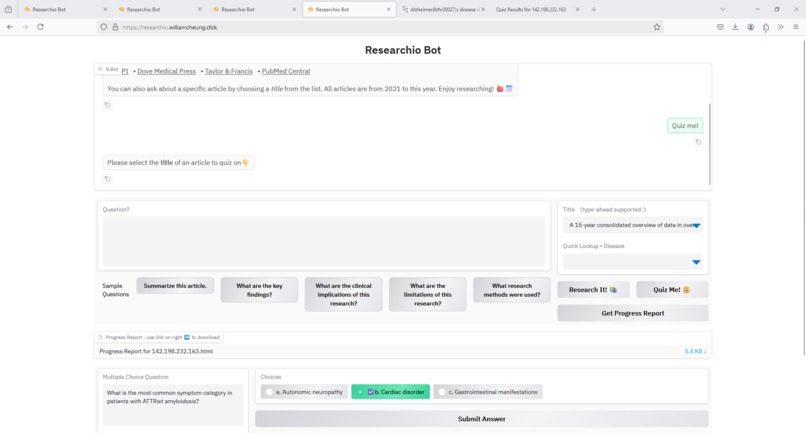
Task: Copy the bot's sources message
Action: pos(107,105)
